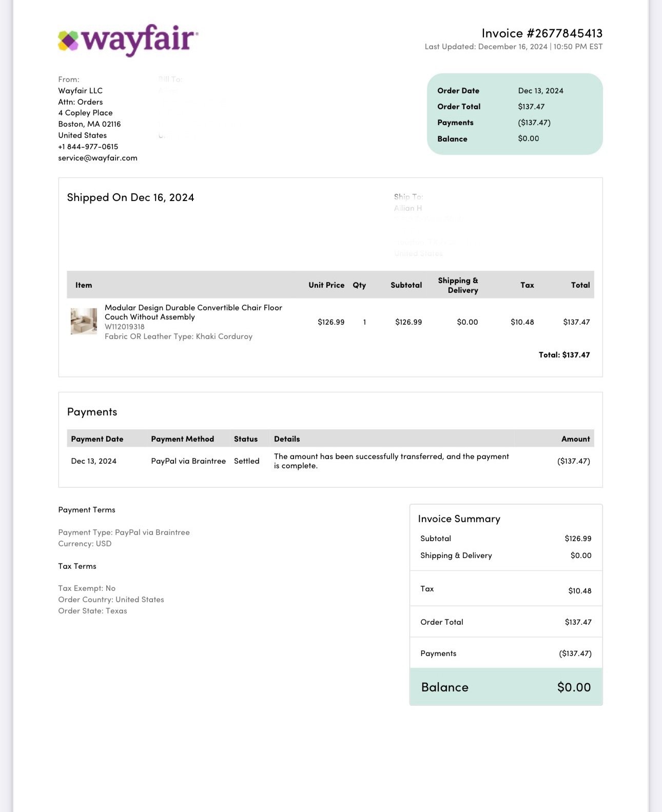The height and width of the screenshot is (812, 662).
Task: Click the Boston, MA 02116 line
Action: (x=89, y=124)
